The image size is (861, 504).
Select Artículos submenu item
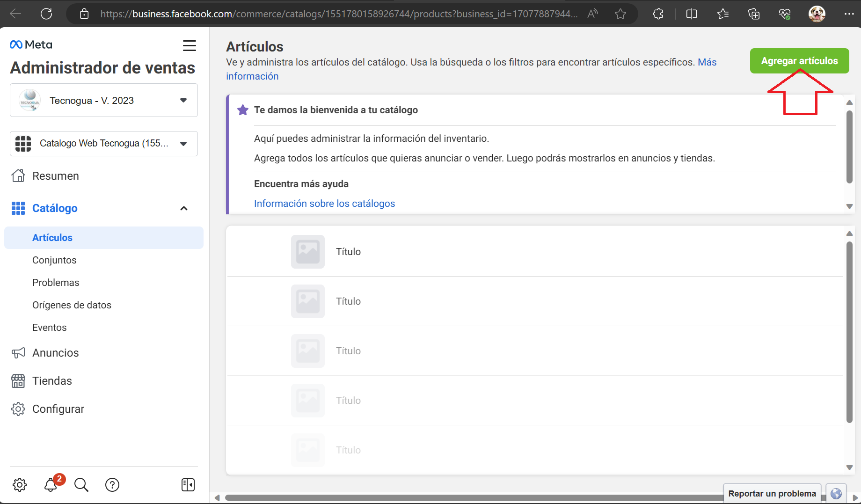pyautogui.click(x=104, y=238)
